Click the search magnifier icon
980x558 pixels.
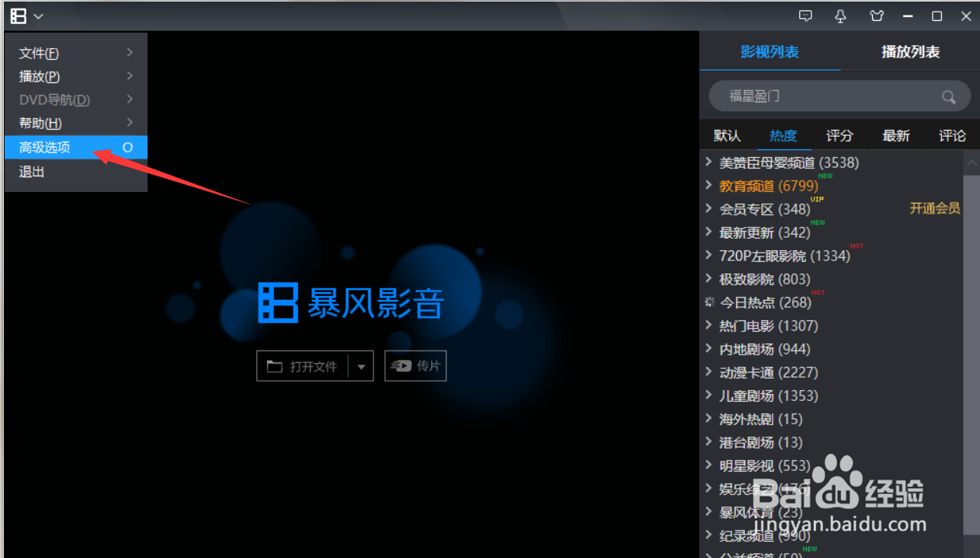tap(948, 97)
